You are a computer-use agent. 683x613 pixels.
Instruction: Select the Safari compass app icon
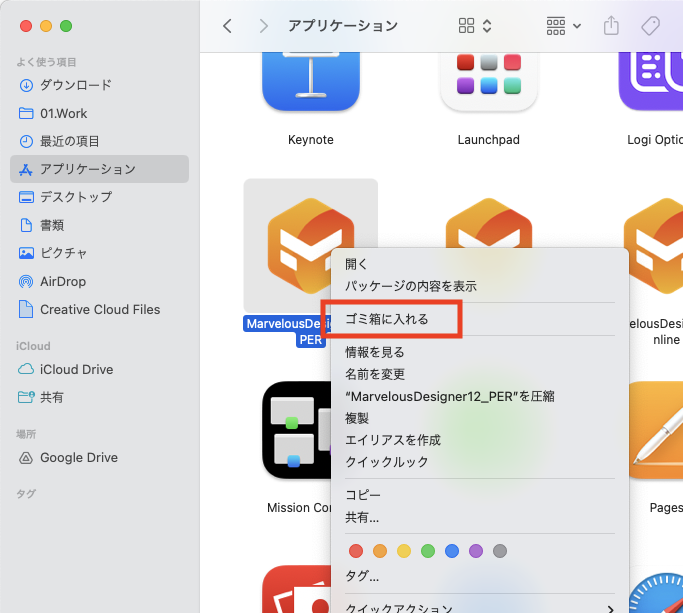tap(656, 593)
